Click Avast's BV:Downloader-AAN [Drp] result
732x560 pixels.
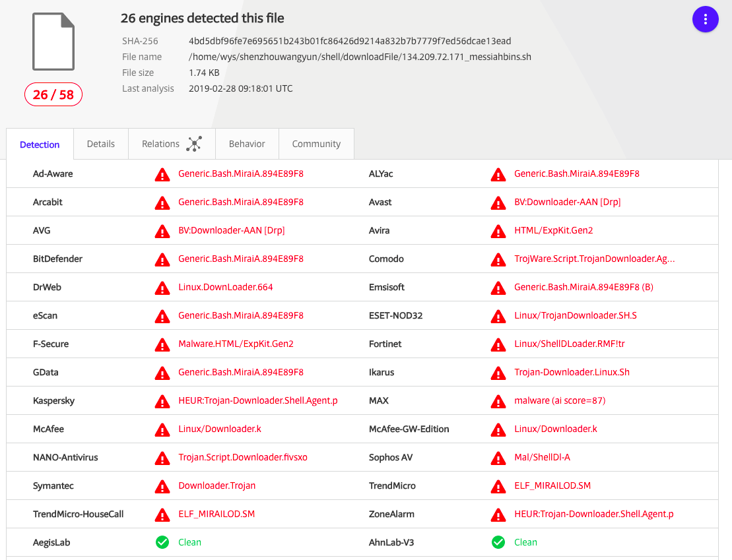click(567, 202)
